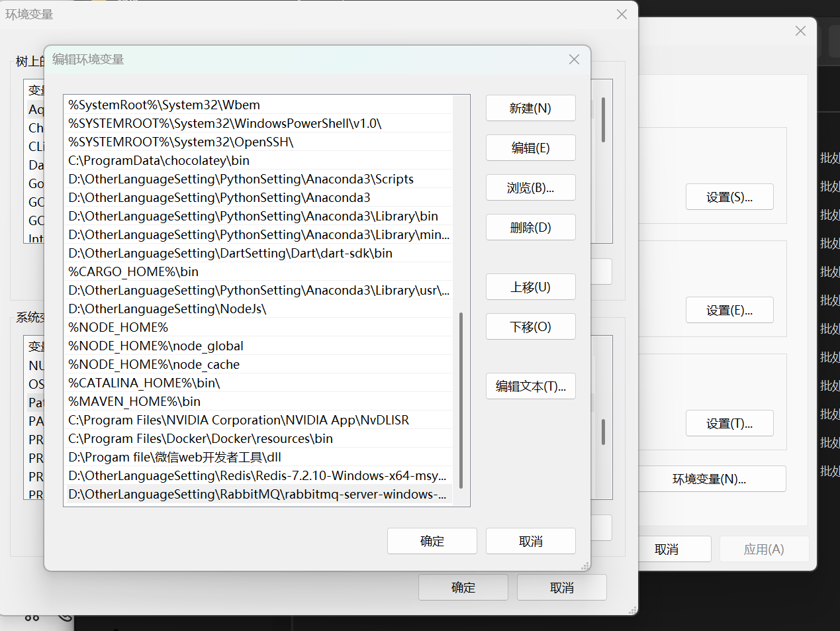The height and width of the screenshot is (631, 840).
Task: Open the 设置(S)... button
Action: (729, 197)
